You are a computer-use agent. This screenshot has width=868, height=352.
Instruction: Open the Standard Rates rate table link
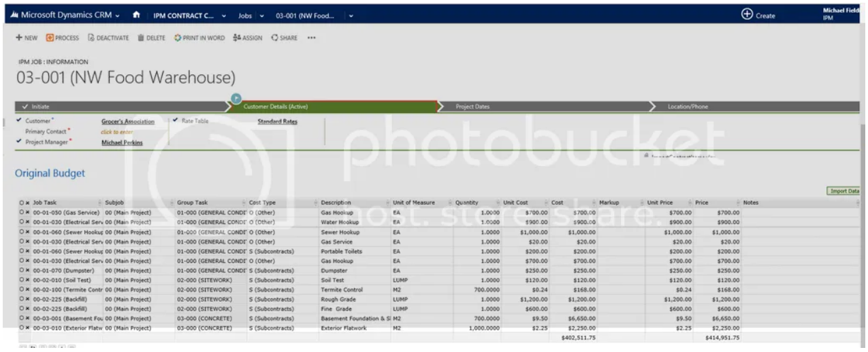278,122
